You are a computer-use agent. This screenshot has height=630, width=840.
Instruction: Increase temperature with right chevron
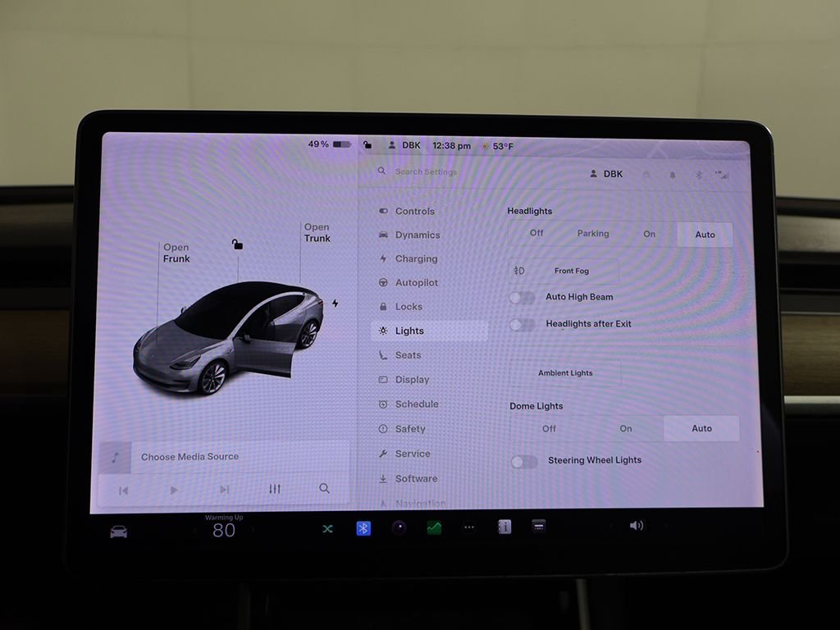(x=253, y=531)
